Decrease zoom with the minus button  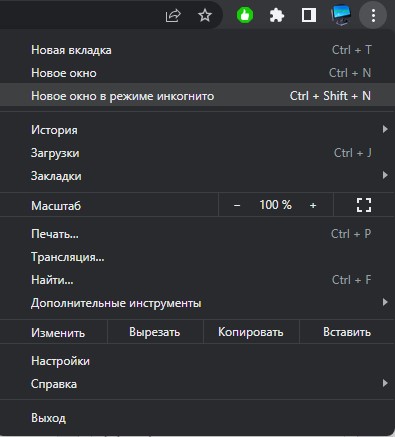[237, 205]
